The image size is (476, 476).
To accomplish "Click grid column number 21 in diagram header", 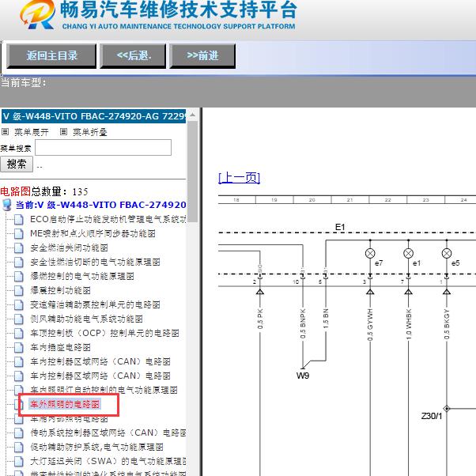I will pos(349,200).
